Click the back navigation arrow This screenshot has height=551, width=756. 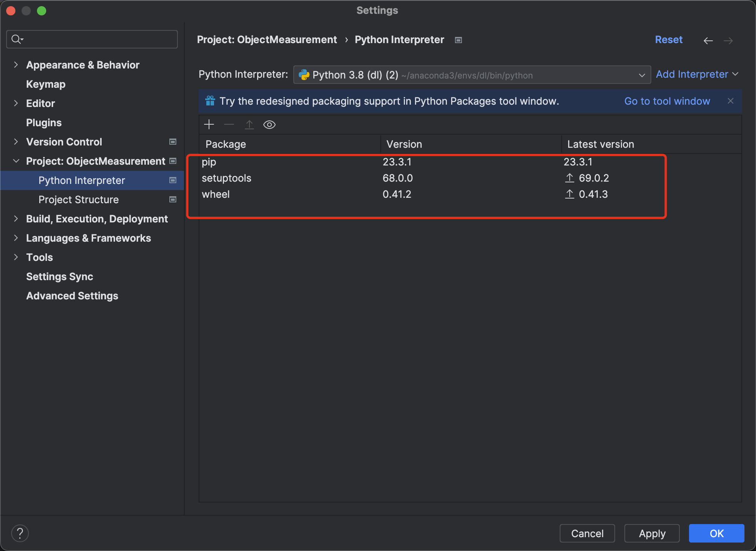point(708,40)
